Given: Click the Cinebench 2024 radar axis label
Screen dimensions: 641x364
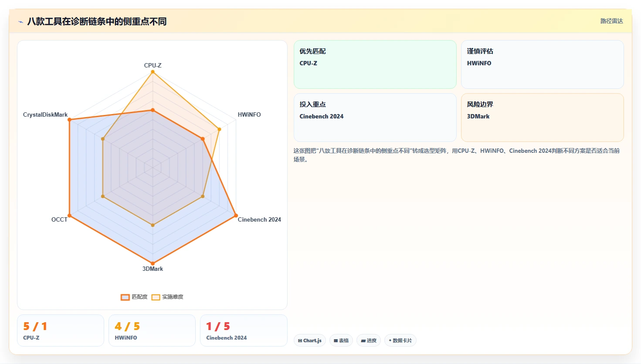Looking at the screenshot, I should pyautogui.click(x=259, y=219).
